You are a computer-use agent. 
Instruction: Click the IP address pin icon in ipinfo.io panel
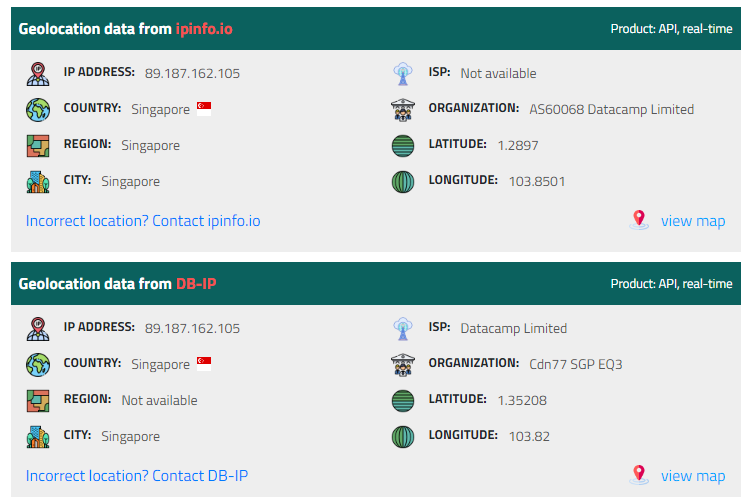[38, 74]
